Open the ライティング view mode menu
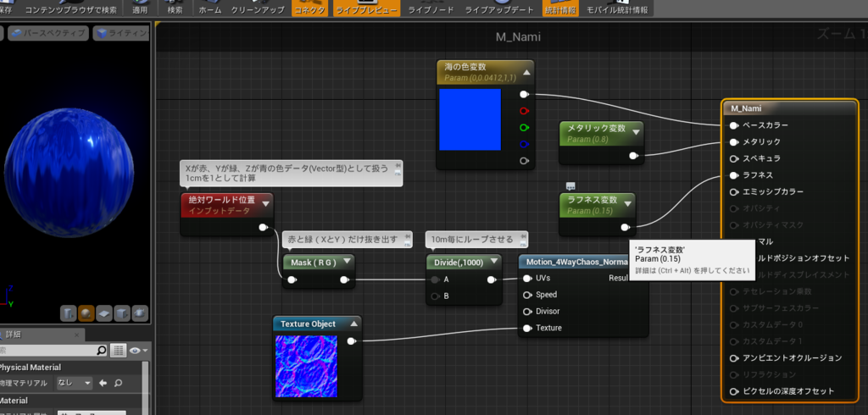 point(122,33)
